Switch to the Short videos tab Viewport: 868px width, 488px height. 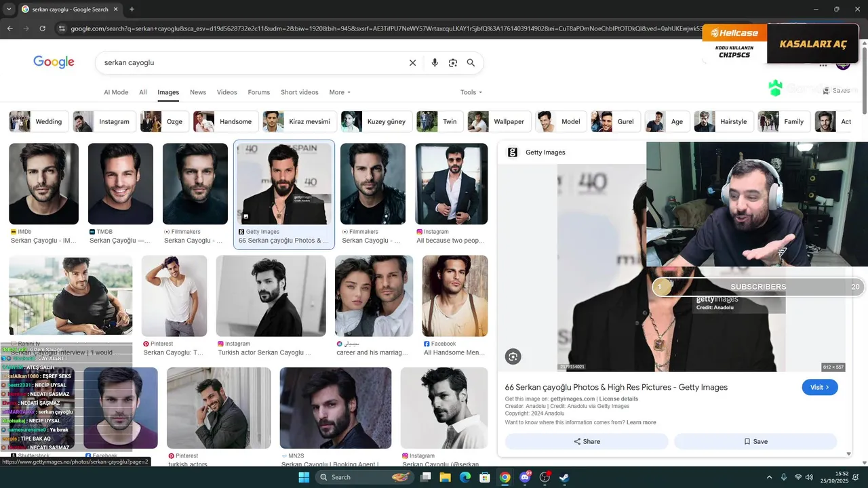299,92
